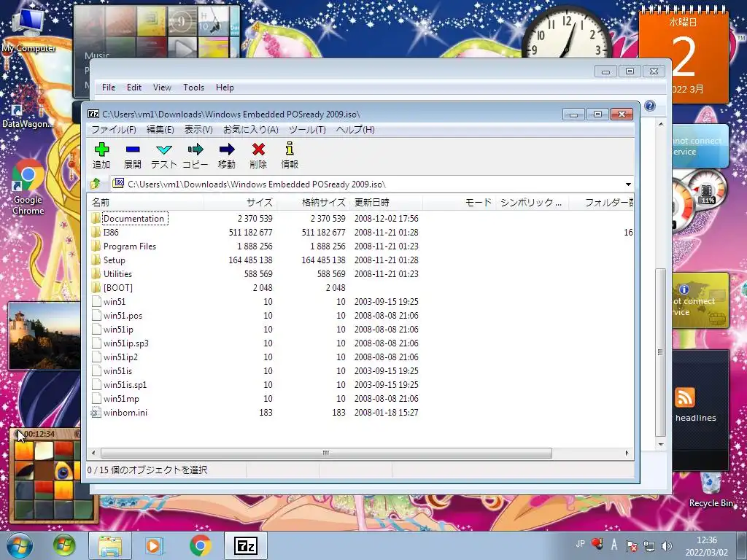The width and height of the screenshot is (747, 560).
Task: Click the Windows Explorer taskbar icon
Action: pos(110,545)
